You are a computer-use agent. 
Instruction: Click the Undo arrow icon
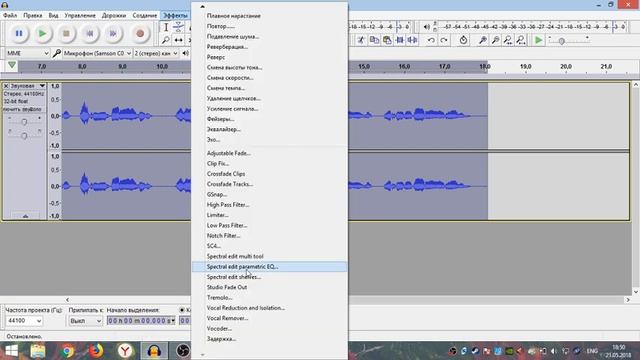(x=431, y=40)
